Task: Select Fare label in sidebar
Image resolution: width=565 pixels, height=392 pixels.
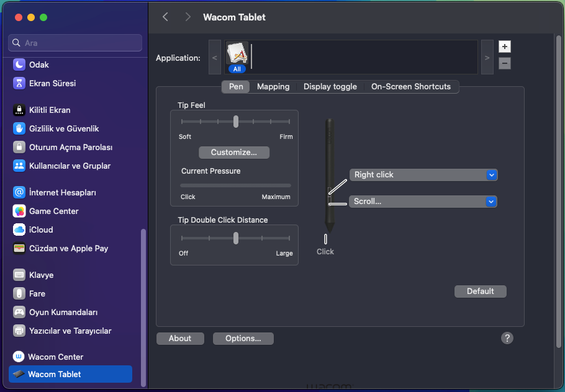Action: click(37, 294)
